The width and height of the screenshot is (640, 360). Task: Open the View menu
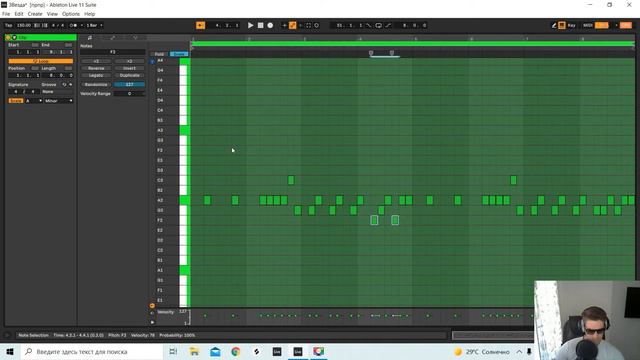tap(52, 14)
